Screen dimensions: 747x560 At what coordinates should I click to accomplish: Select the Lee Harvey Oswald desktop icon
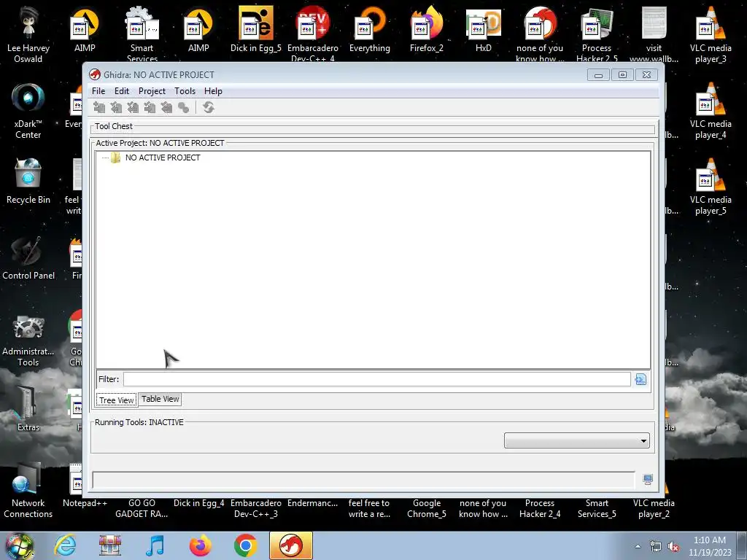coord(28,34)
